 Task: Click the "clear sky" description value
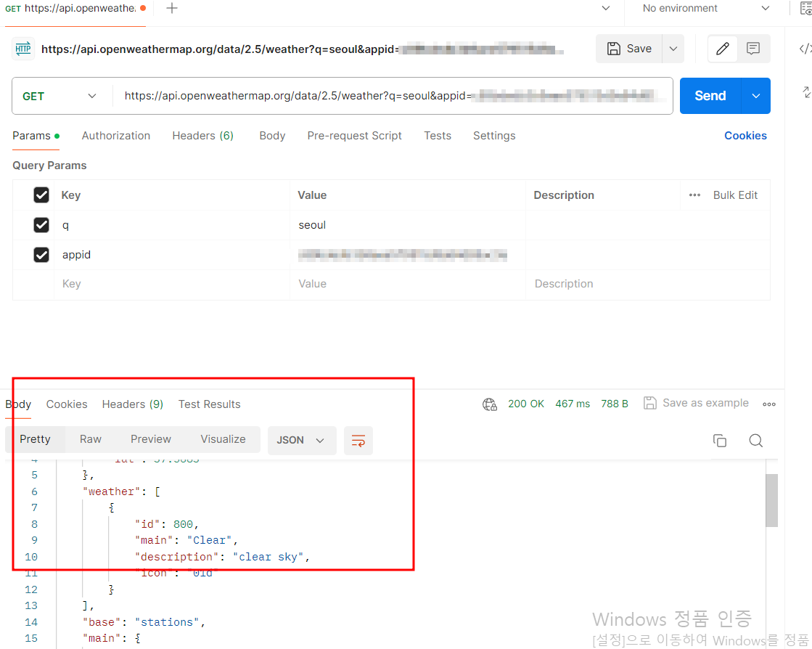268,557
